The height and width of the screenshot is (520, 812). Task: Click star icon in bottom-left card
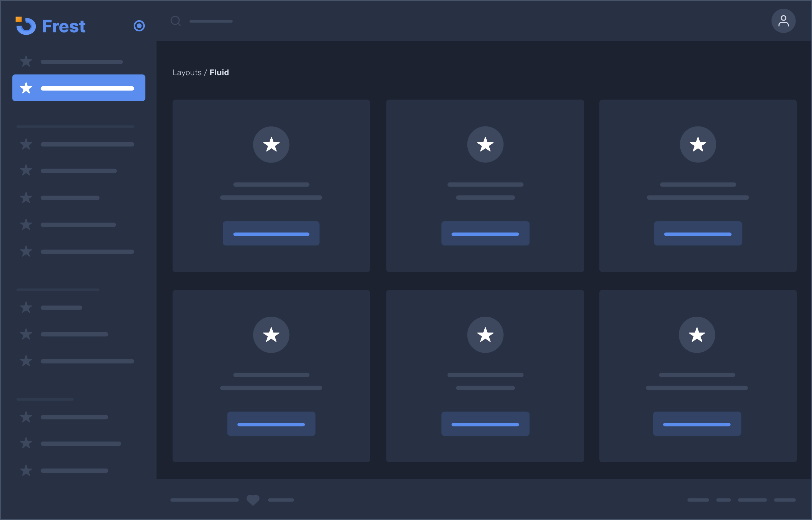[x=271, y=335]
